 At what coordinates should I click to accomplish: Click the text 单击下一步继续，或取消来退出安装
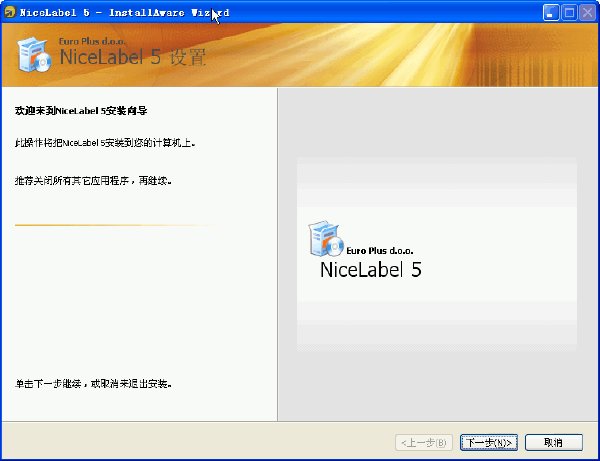tap(93, 383)
